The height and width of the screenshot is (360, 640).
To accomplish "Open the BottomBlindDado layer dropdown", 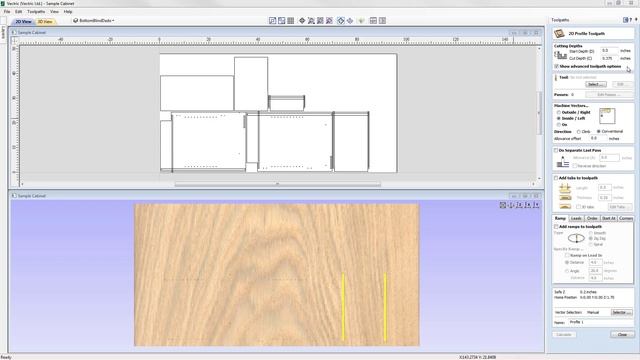I will pos(94,20).
